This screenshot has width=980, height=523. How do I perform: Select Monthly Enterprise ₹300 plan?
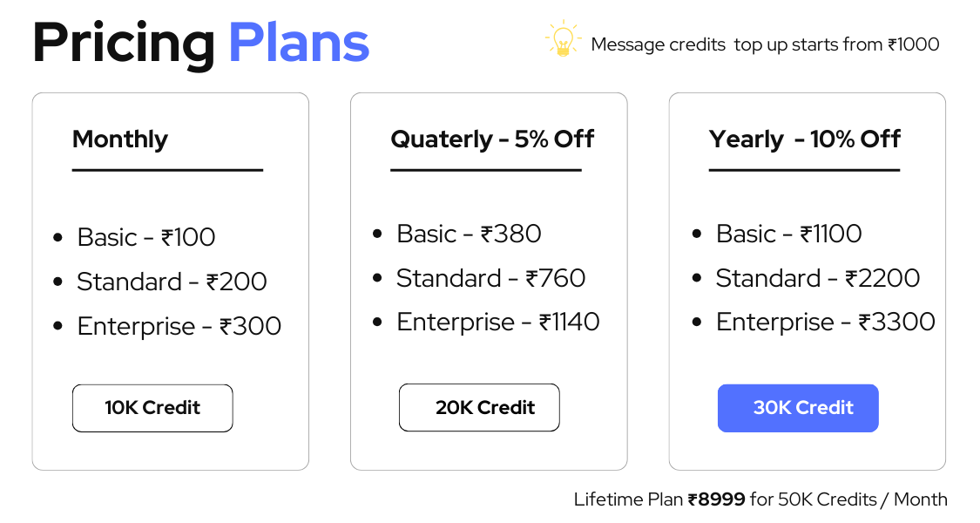click(179, 326)
